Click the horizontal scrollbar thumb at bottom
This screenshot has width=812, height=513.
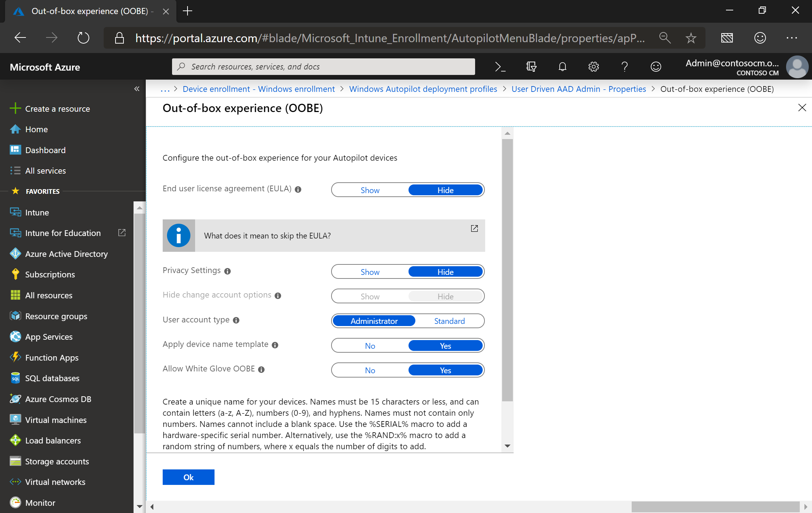coord(715,507)
